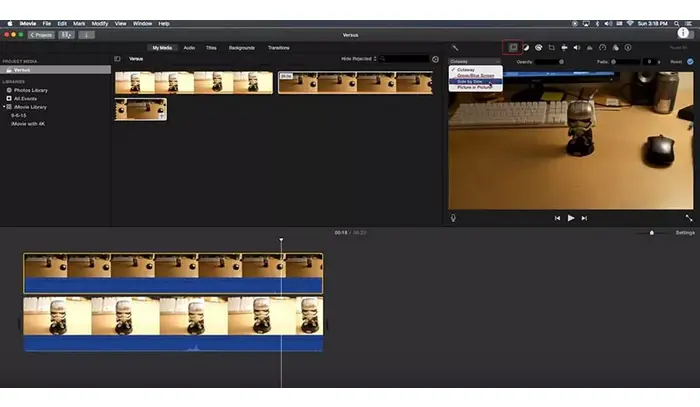Select the 9-6-15 event
700x407 pixels.
[19, 116]
